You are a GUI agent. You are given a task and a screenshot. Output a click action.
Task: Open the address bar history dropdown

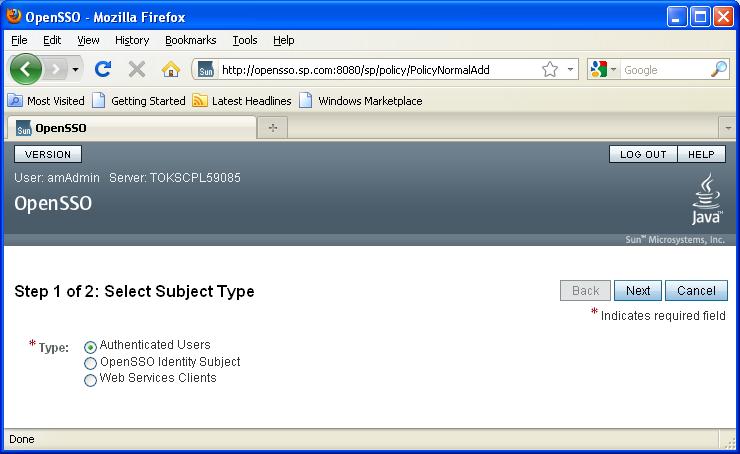click(x=570, y=70)
